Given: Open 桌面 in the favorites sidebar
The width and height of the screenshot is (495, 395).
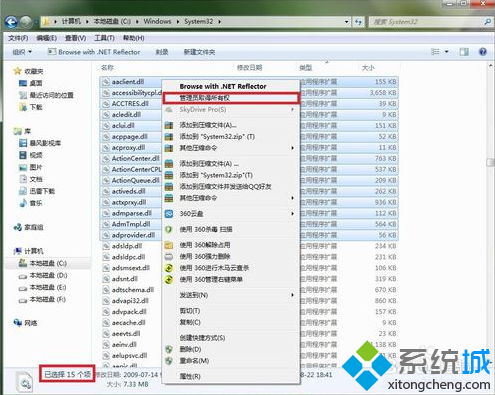Looking at the screenshot, I should click(x=31, y=83).
